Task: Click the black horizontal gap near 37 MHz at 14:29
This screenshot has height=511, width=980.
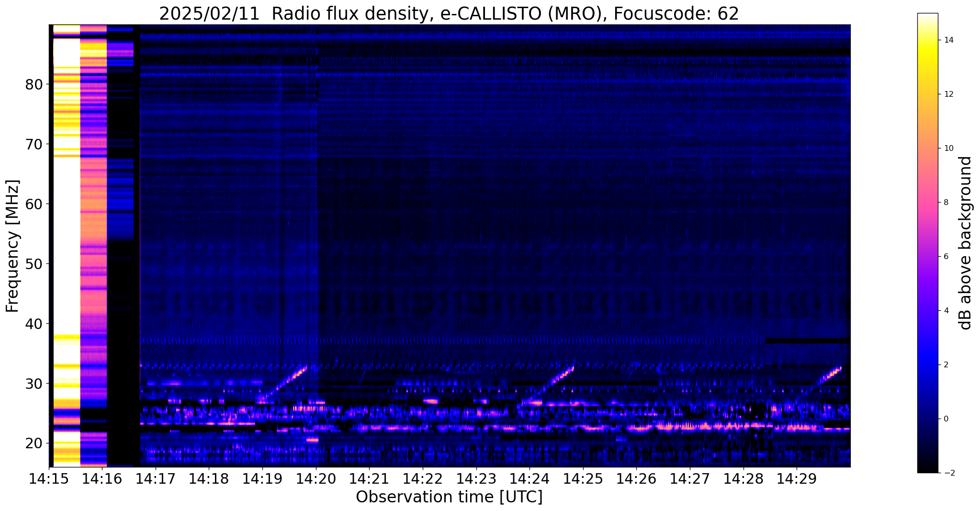Action: [x=807, y=341]
